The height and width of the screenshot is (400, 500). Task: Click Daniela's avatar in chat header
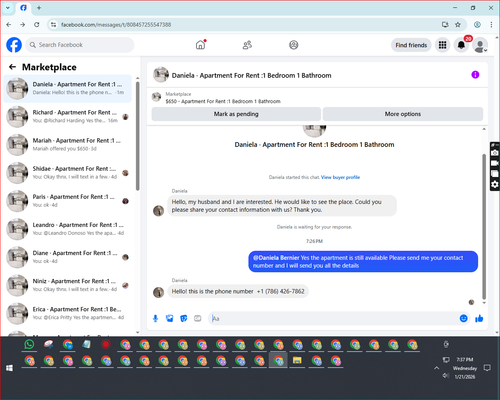(161, 75)
